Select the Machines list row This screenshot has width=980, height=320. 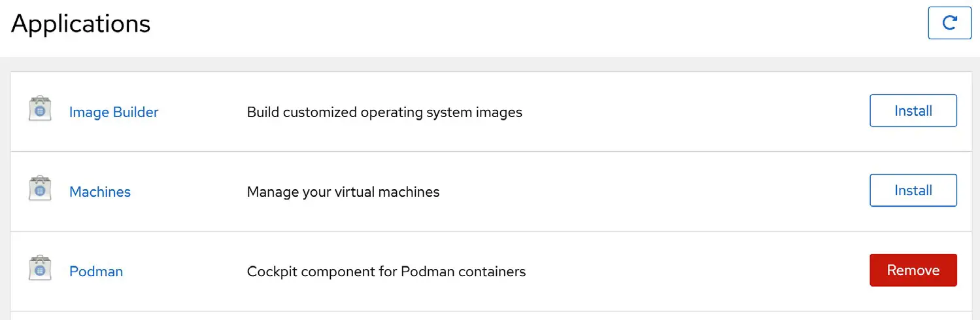click(491, 192)
